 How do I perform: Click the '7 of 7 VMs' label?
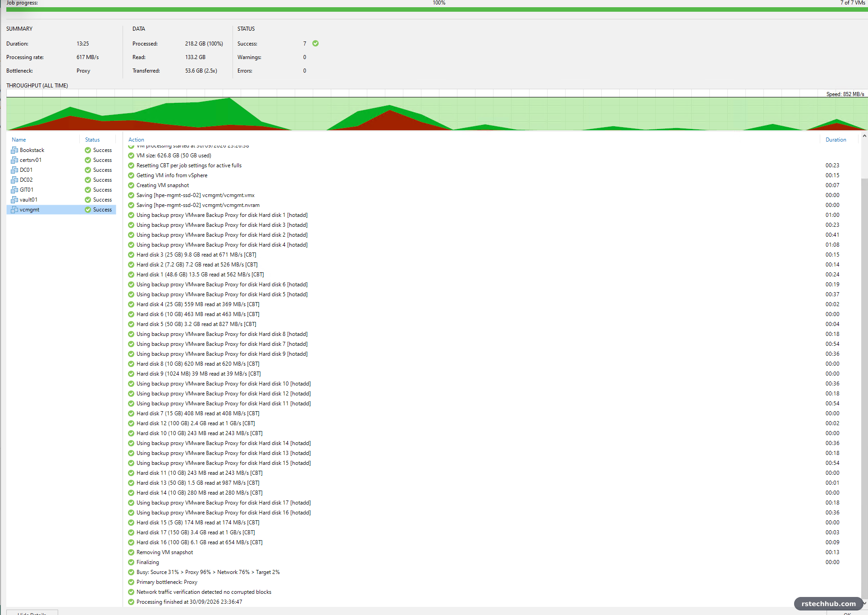[852, 3]
